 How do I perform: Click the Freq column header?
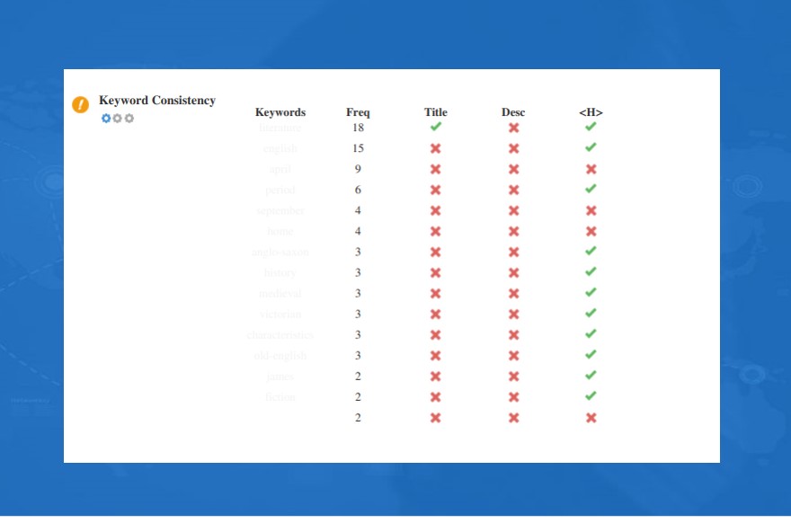point(358,112)
